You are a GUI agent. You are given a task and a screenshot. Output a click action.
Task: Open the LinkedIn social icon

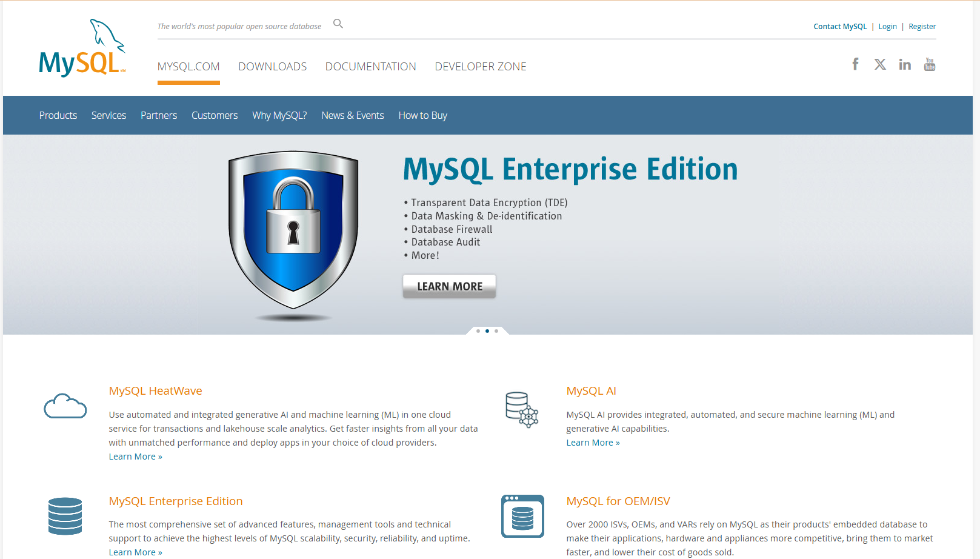(905, 64)
